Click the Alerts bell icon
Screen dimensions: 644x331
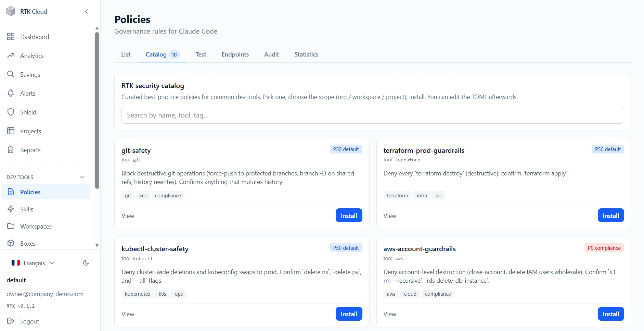click(11, 93)
